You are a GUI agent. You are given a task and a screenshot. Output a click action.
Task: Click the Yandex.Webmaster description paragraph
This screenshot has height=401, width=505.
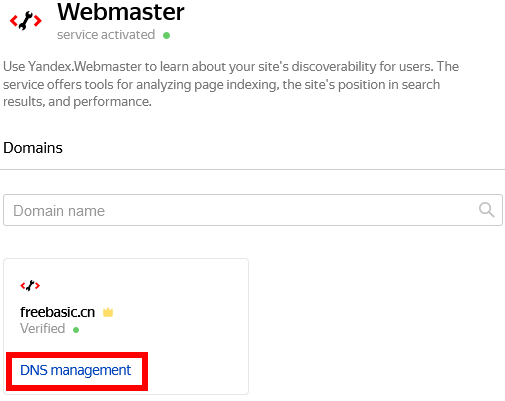(231, 84)
